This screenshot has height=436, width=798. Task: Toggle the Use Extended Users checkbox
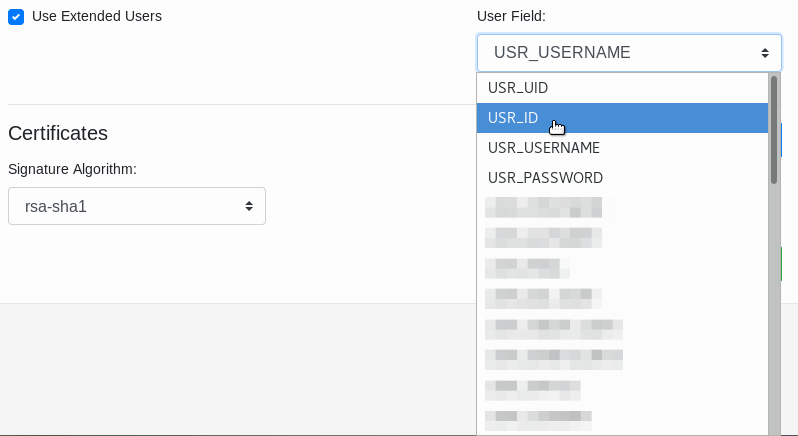pyautogui.click(x=16, y=17)
